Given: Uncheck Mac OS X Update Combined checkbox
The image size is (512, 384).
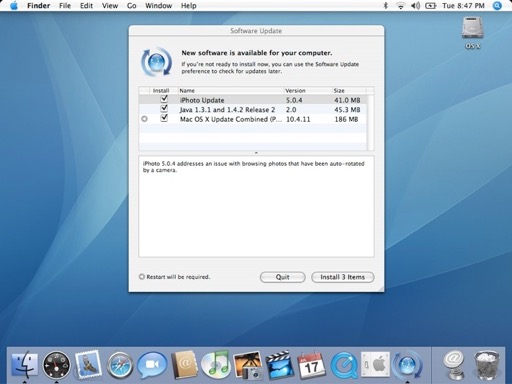Looking at the screenshot, I should pos(164,118).
